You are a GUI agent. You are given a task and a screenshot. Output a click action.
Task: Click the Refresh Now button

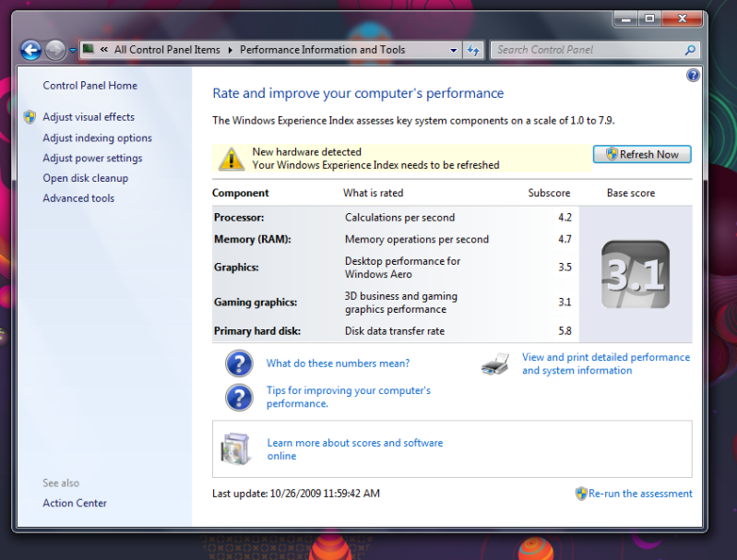[642, 154]
